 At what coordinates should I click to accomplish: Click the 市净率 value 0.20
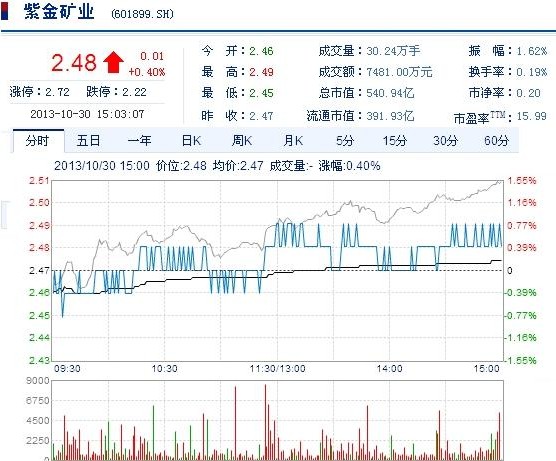pos(528,93)
